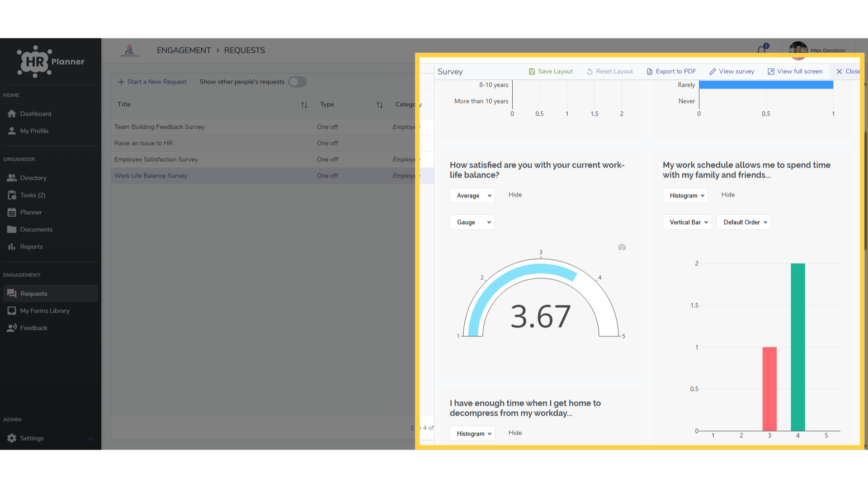Collapse sidebar with double chevron icon
Viewport: 868px width, 488px height.
coord(91,438)
